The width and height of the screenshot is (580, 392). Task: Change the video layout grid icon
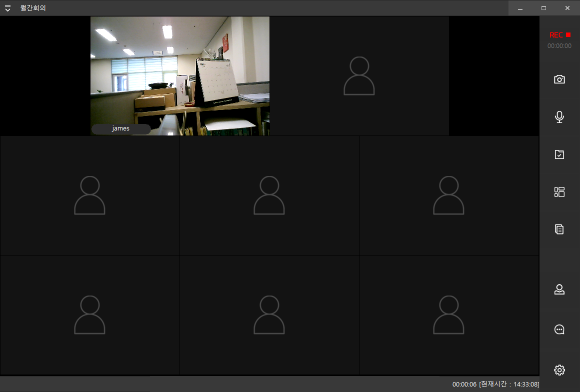(x=559, y=191)
